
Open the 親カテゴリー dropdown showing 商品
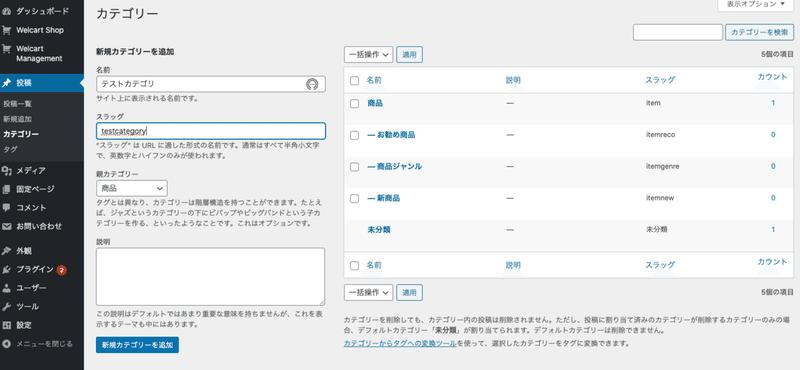[x=132, y=188]
